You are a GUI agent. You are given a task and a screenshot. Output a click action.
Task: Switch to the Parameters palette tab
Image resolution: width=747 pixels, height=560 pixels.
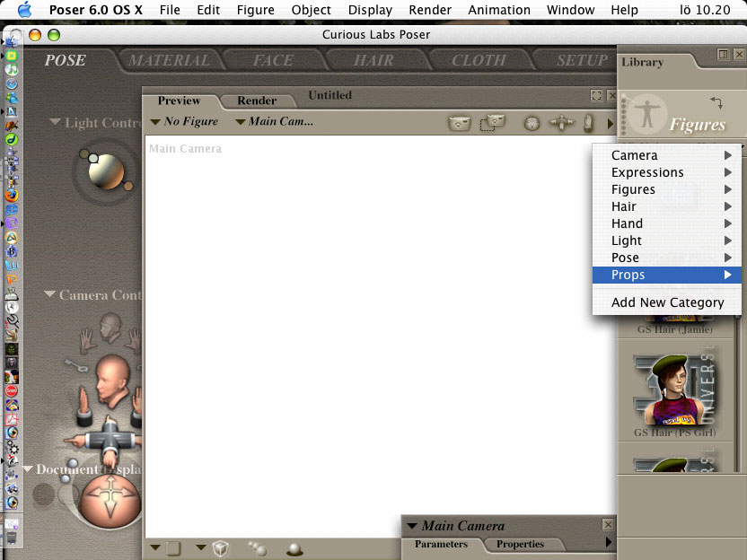tap(441, 544)
